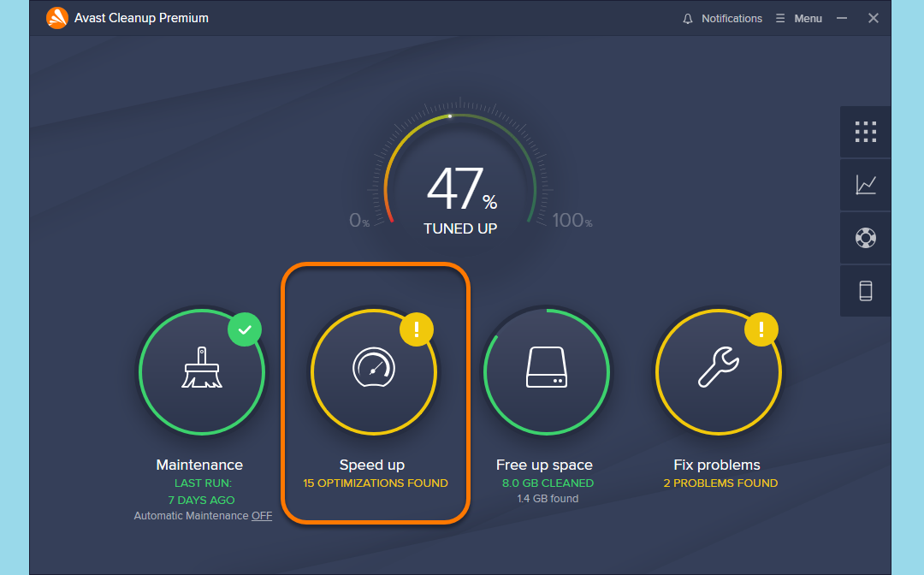924x575 pixels.
Task: Select the Free up space title
Action: click(x=544, y=465)
